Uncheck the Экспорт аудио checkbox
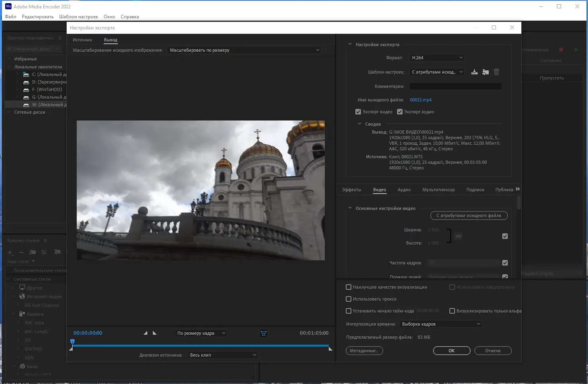Image resolution: width=588 pixels, height=384 pixels. [400, 112]
